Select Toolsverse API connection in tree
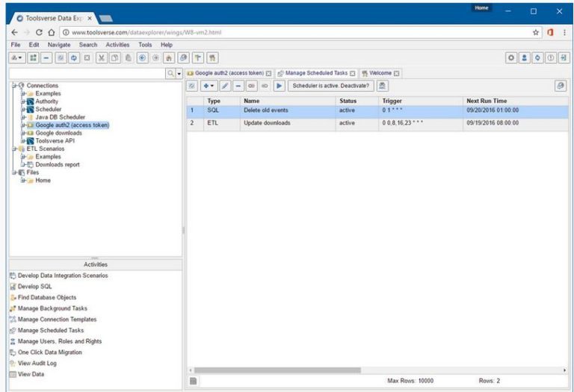 click(55, 141)
